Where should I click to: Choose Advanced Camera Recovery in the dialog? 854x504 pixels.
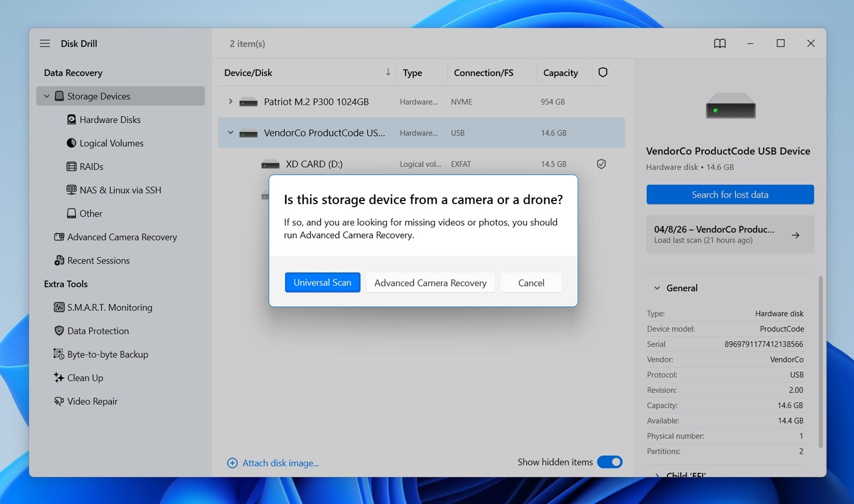[x=430, y=283]
